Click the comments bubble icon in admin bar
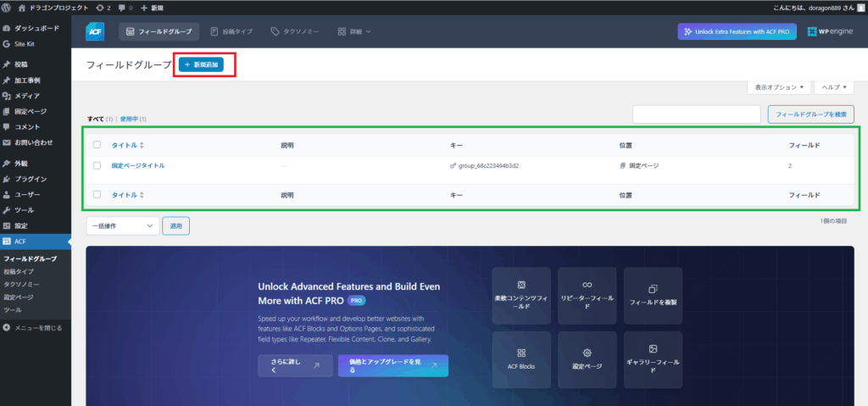 [x=121, y=8]
